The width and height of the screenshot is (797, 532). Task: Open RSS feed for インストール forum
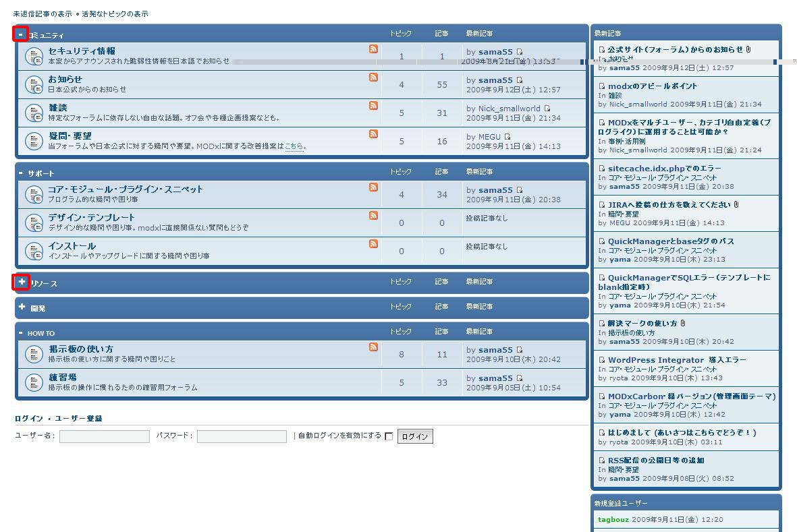click(373, 244)
